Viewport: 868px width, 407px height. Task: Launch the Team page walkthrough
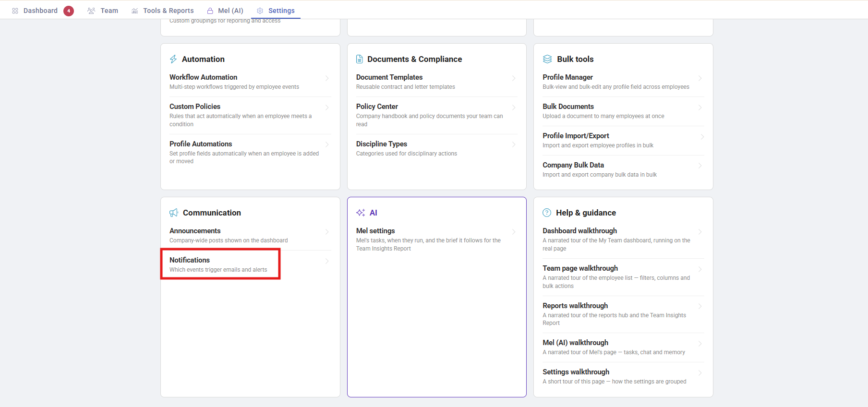click(x=623, y=277)
